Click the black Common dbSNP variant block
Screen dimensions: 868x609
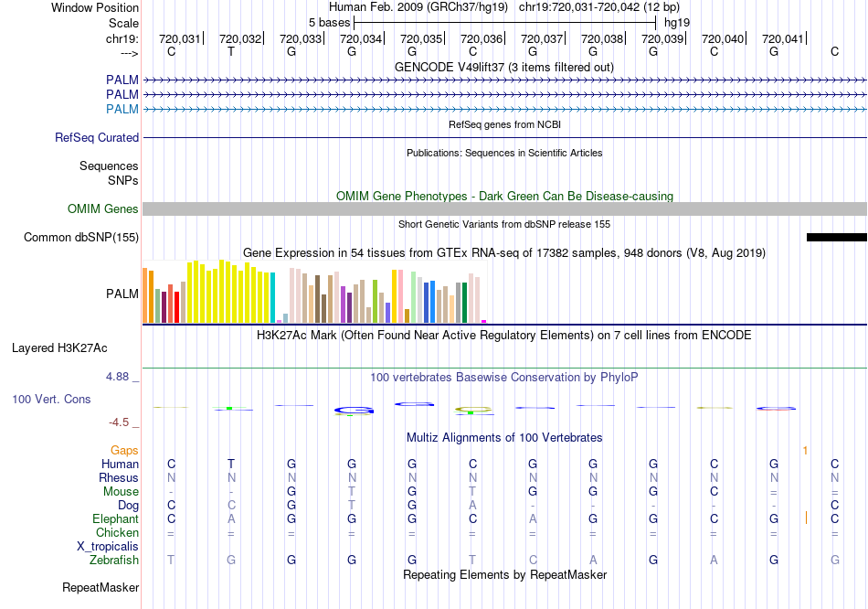[836, 237]
